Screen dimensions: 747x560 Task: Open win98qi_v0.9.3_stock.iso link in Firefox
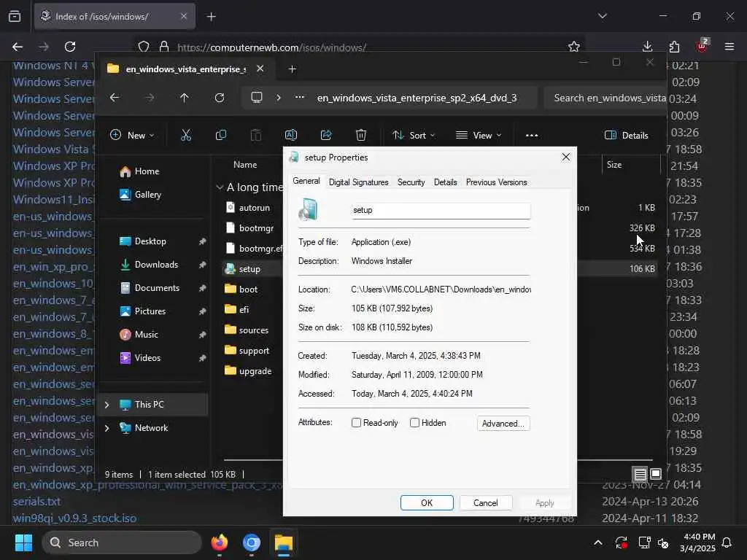tap(75, 518)
